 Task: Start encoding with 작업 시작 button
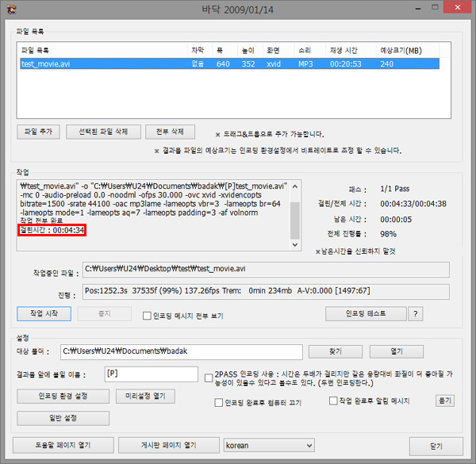coord(44,313)
